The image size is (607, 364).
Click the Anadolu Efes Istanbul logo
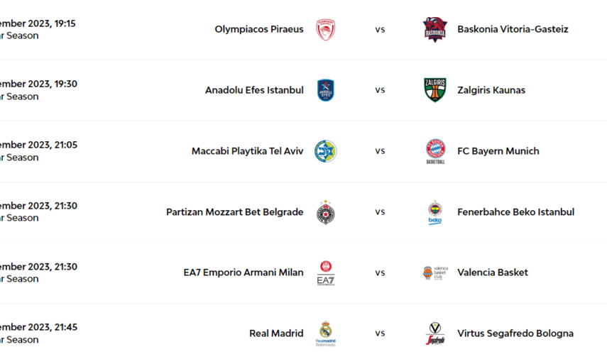(x=326, y=90)
